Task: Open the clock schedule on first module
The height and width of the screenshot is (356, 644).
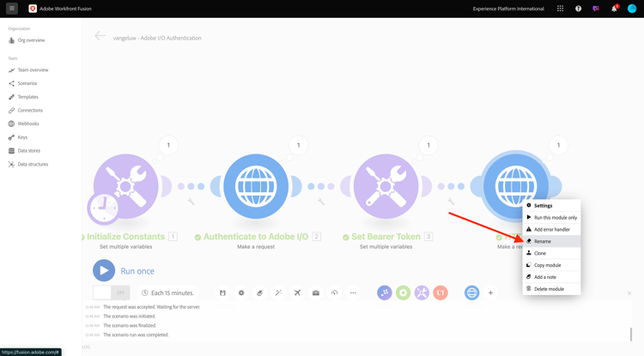Action: click(x=103, y=208)
